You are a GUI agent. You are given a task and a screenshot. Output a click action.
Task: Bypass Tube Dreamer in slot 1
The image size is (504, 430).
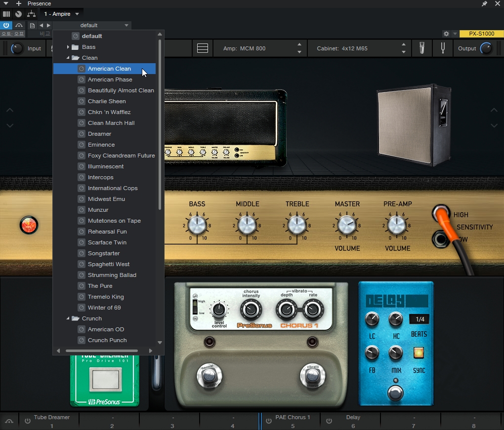pyautogui.click(x=28, y=421)
